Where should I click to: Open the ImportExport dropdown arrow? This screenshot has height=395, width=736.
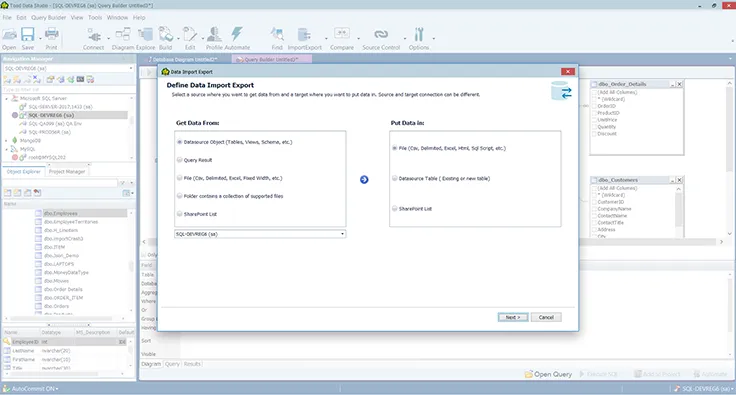click(326, 38)
